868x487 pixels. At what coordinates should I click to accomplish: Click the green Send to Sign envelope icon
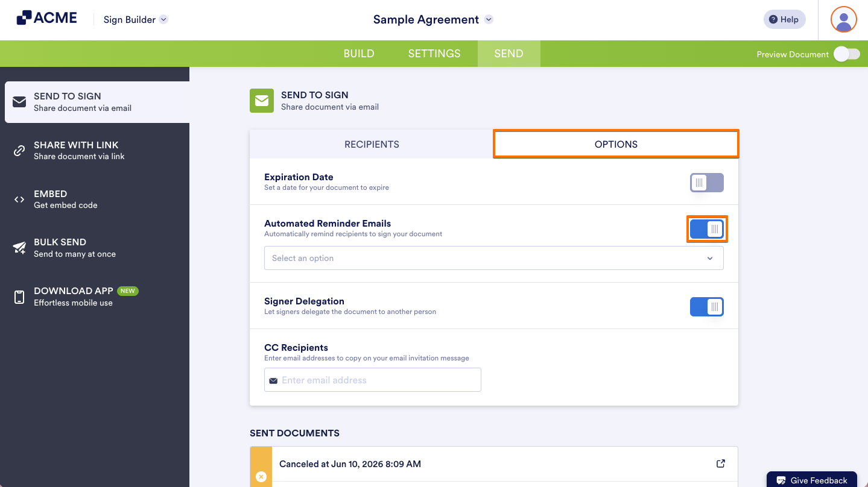tap(262, 101)
